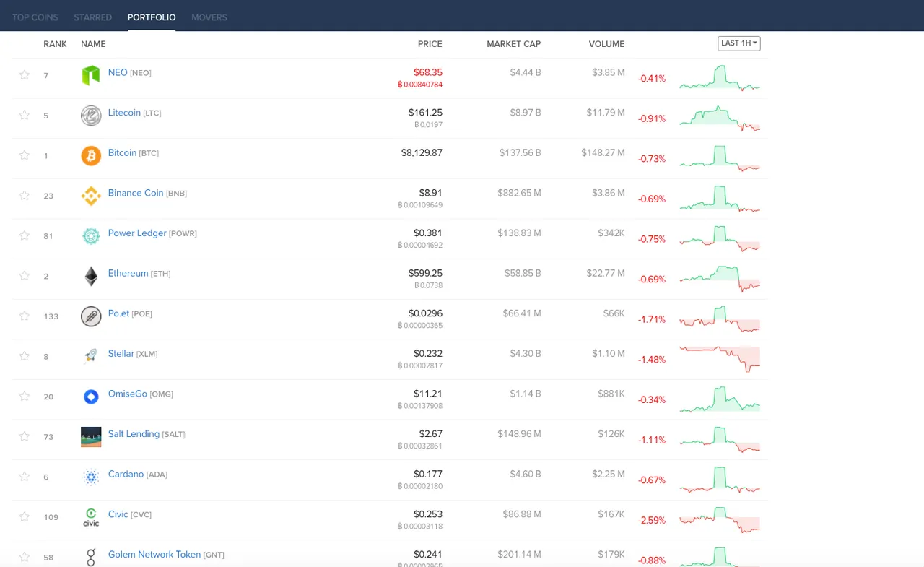The height and width of the screenshot is (567, 924).
Task: Click the Bitcoin orange logo icon
Action: pyautogui.click(x=91, y=155)
